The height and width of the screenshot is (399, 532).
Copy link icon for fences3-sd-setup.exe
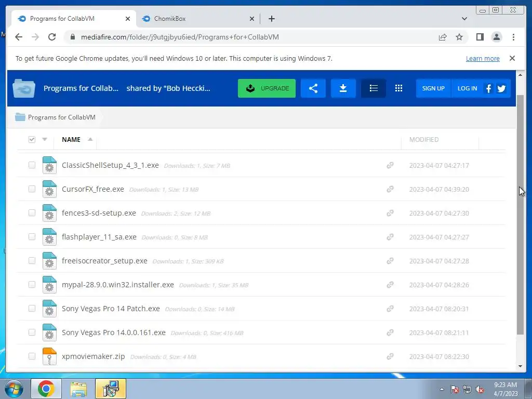(x=390, y=213)
